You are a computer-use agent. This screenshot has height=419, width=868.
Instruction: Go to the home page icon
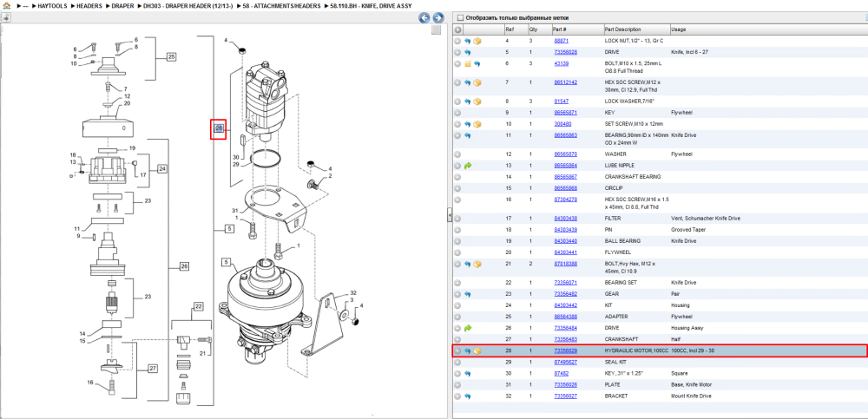click(x=7, y=5)
